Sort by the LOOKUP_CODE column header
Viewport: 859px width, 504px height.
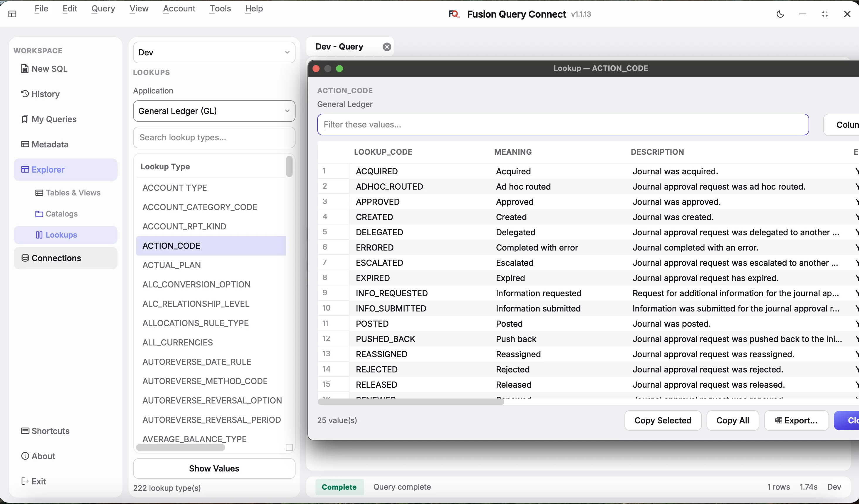(x=383, y=152)
